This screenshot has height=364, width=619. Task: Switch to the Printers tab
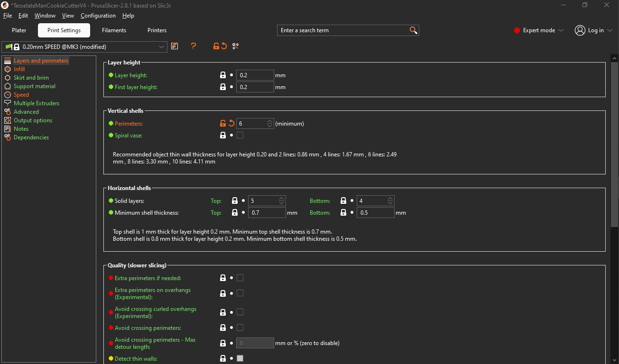pyautogui.click(x=157, y=30)
